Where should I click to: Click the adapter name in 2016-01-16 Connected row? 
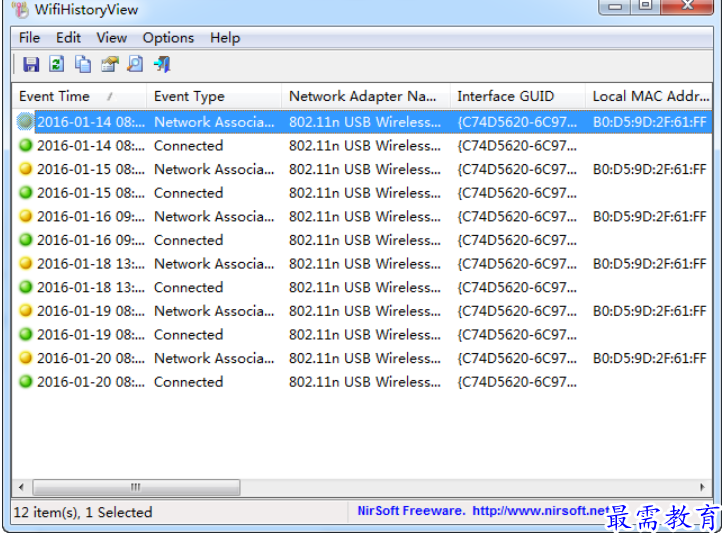(x=365, y=240)
